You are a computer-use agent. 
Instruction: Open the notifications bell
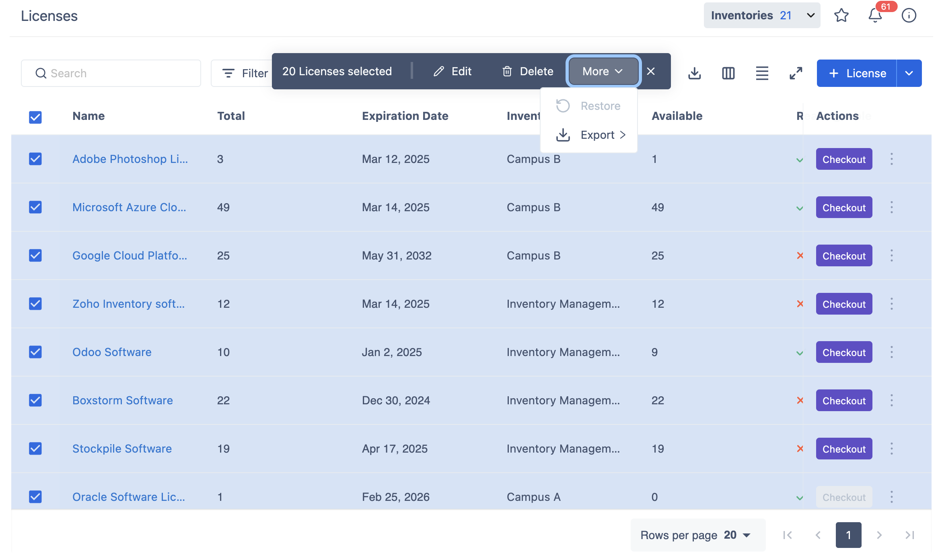[x=875, y=16]
